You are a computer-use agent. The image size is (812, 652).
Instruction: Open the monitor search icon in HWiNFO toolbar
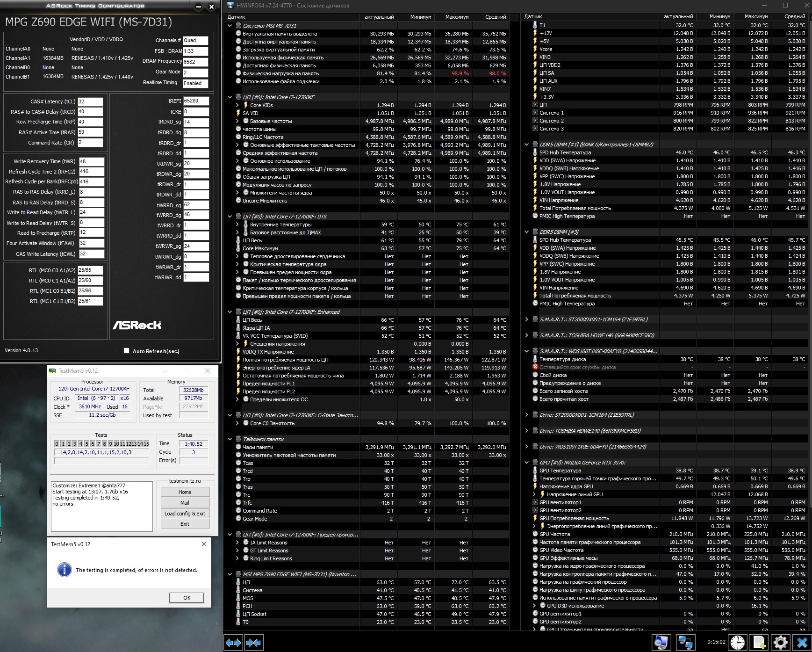pyautogui.click(x=661, y=643)
